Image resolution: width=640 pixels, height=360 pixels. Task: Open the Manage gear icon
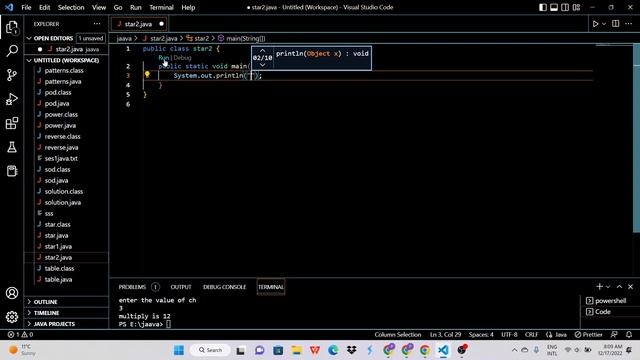click(12, 317)
